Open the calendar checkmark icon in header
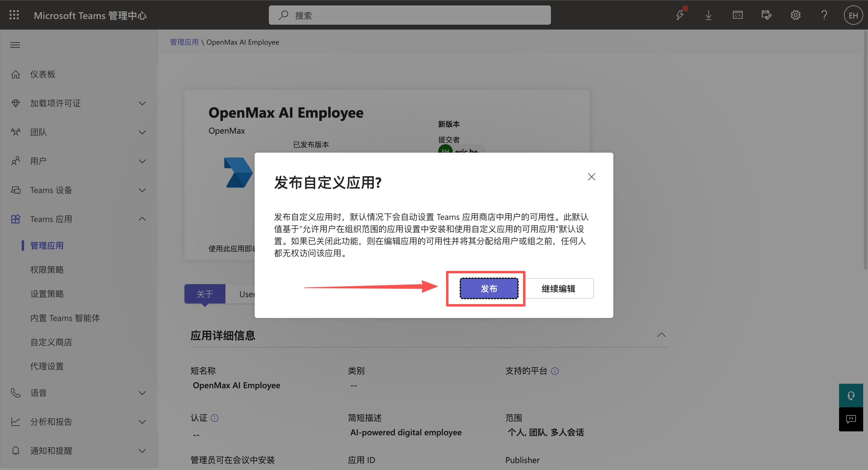The width and height of the screenshot is (868, 470). coord(766,15)
